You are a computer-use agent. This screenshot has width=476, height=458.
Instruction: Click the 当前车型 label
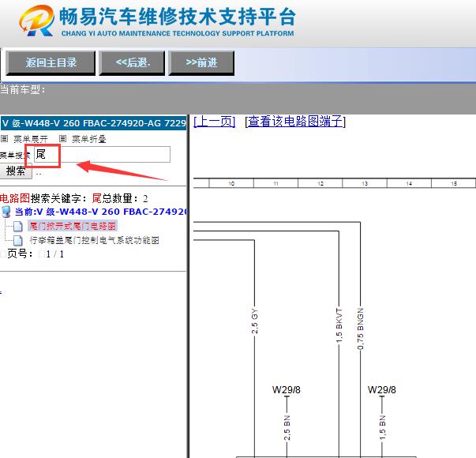[23, 89]
